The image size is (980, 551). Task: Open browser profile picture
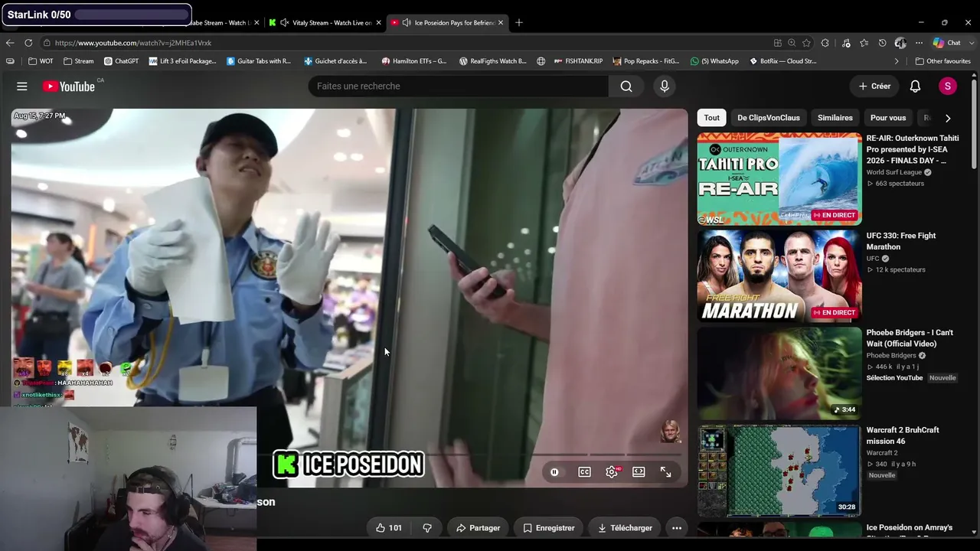coord(900,43)
